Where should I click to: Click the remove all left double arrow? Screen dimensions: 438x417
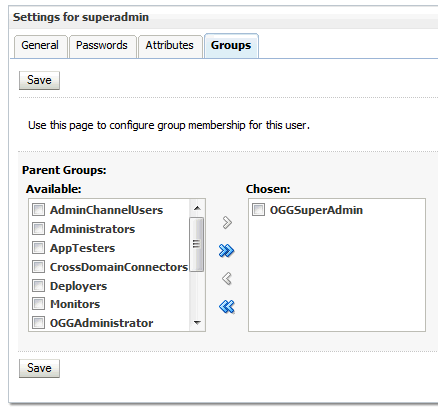pos(227,307)
